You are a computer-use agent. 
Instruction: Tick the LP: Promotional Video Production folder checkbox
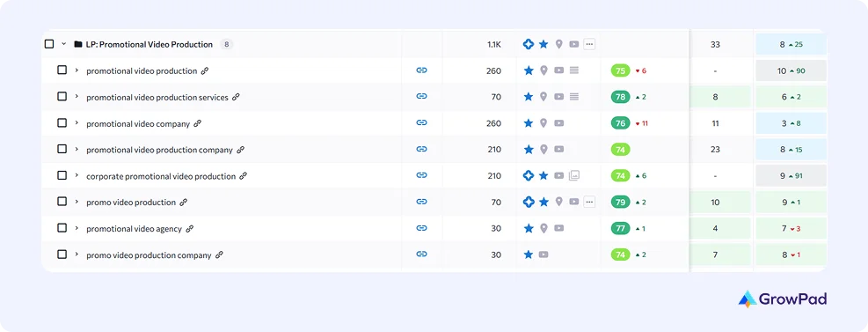point(49,44)
